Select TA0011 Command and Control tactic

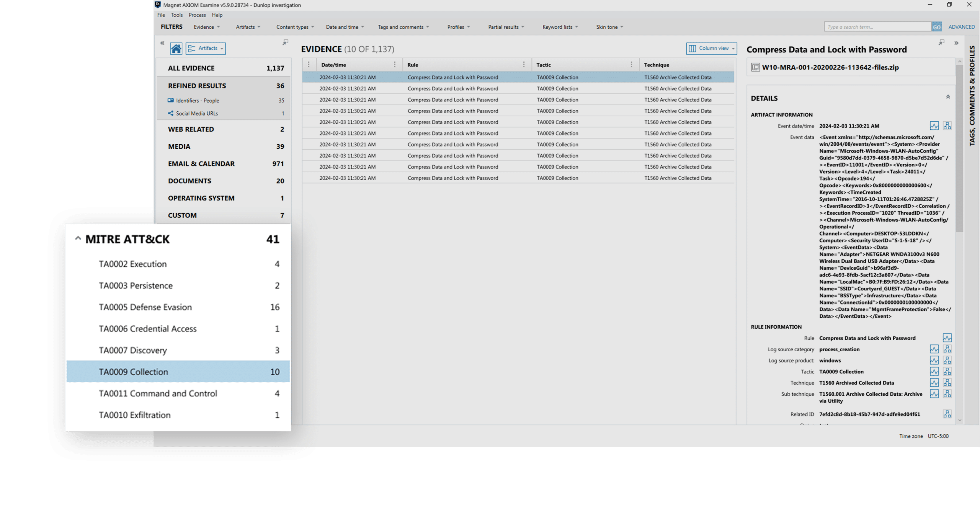point(178,393)
